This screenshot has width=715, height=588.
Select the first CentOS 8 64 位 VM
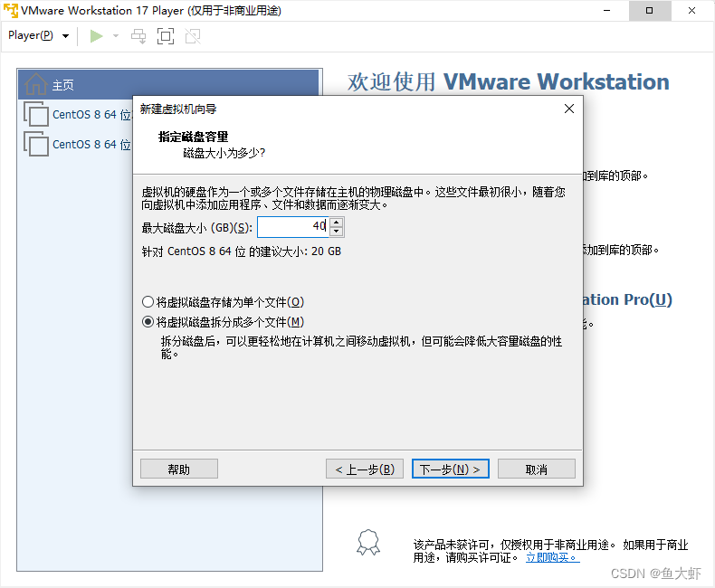tap(78, 114)
